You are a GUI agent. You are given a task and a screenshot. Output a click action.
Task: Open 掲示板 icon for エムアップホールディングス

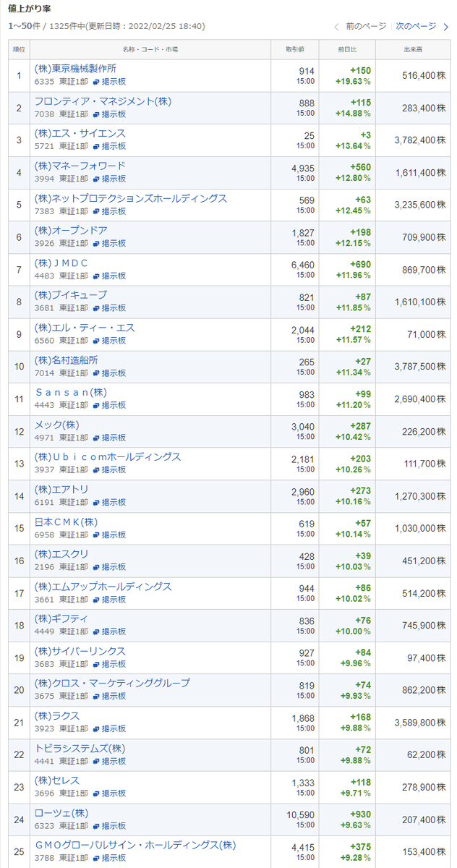click(96, 599)
